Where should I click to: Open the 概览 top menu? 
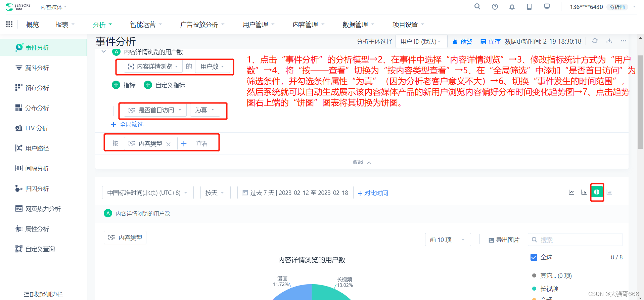33,25
